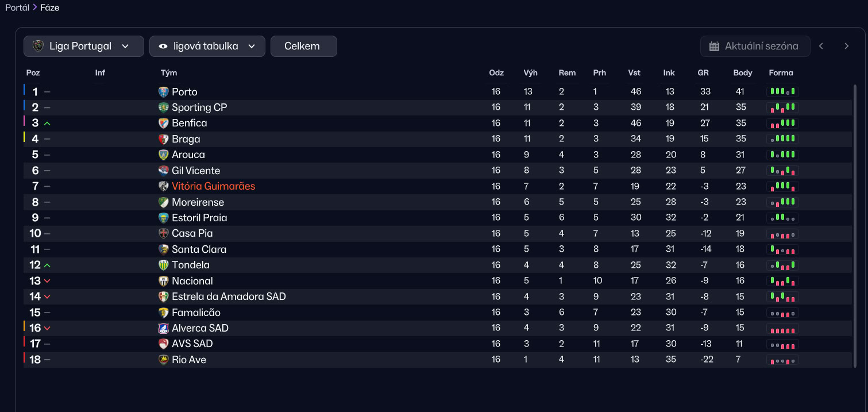Click the Vst column header
868x412 pixels.
pyautogui.click(x=634, y=73)
